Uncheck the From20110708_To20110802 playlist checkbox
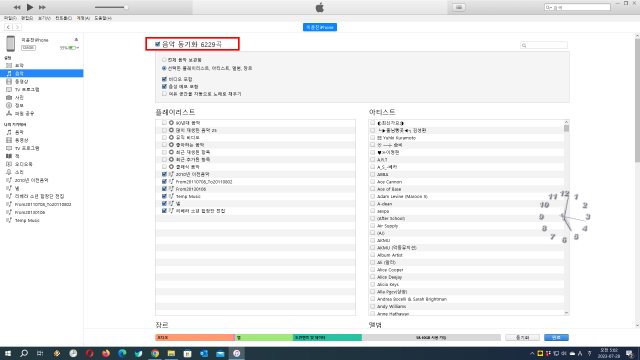This screenshot has height=360, width=640. point(164,182)
